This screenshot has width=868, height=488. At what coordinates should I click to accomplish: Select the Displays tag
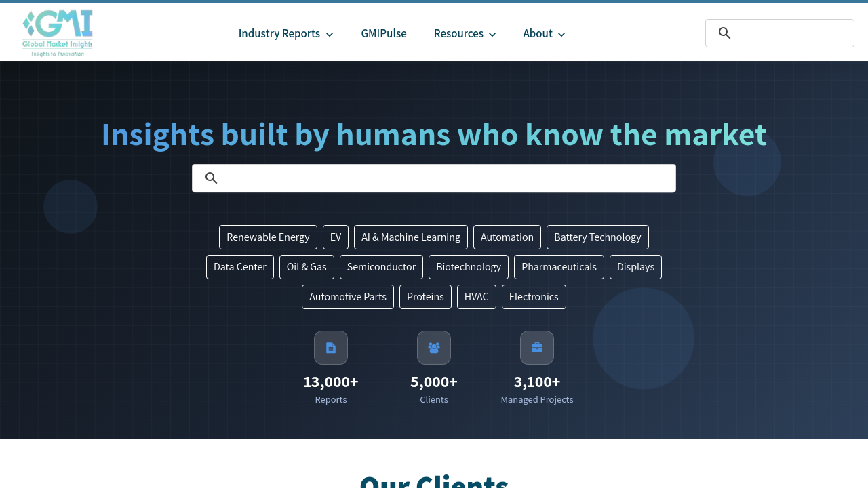coord(635,267)
